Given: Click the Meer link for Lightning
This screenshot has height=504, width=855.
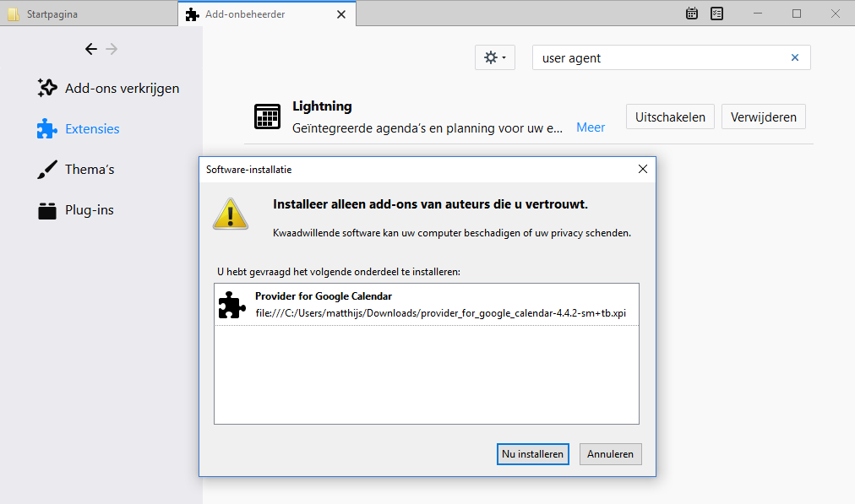Looking at the screenshot, I should 591,127.
